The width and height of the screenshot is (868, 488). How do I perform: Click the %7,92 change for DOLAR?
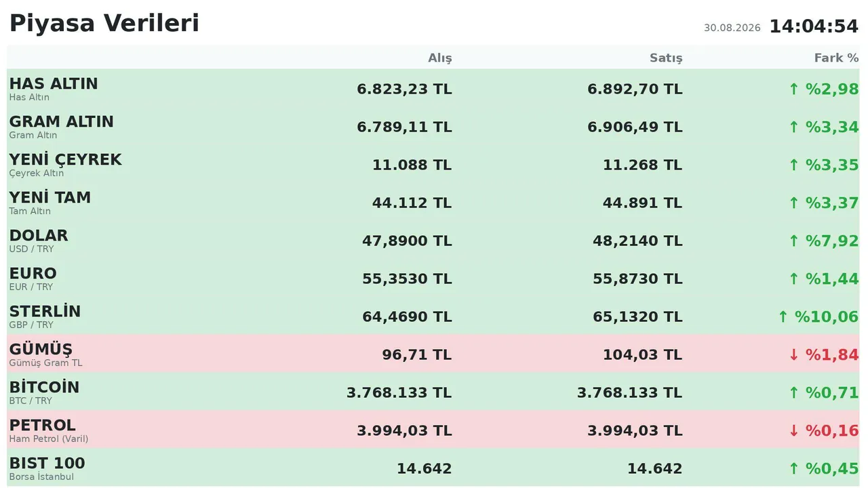(823, 241)
